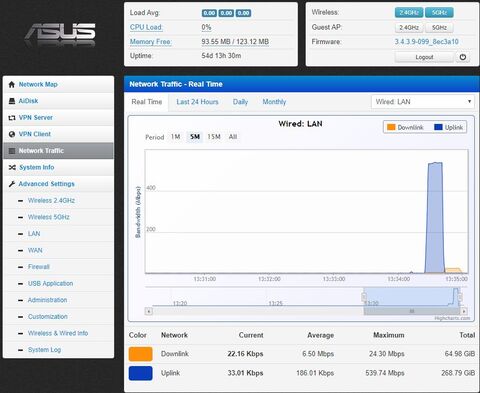Click the Network Traffic chart icon
This screenshot has height=393, width=480.
(x=12, y=151)
